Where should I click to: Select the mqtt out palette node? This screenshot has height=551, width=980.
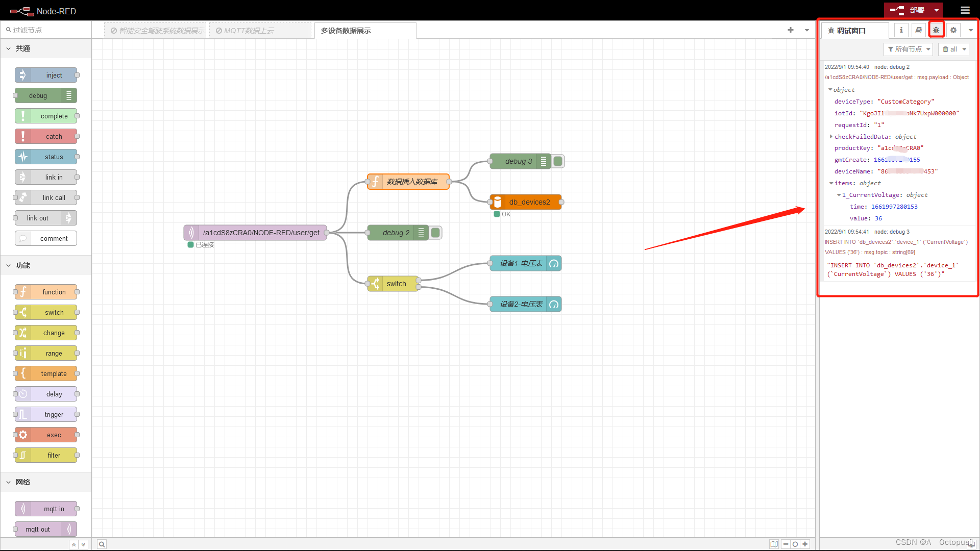(x=46, y=529)
